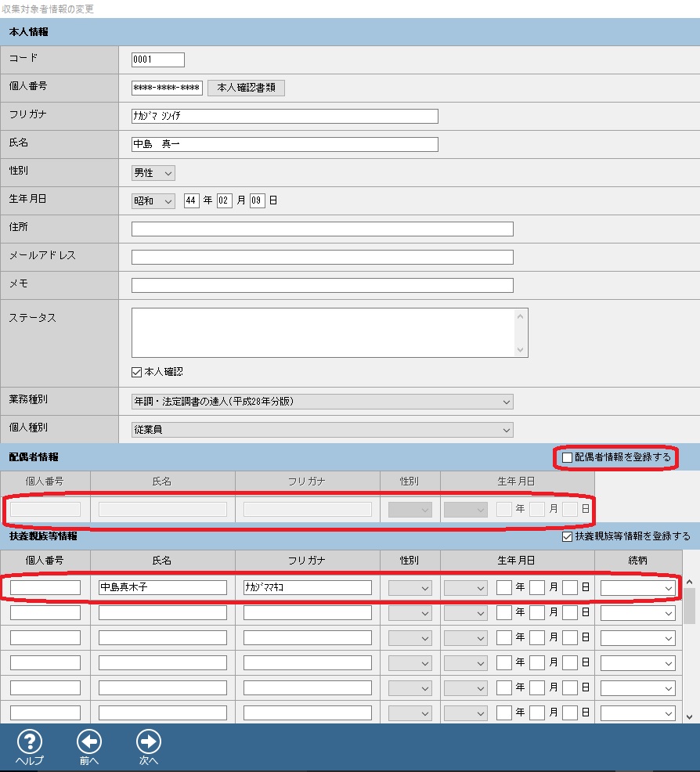Click the 氏名 field containing 中島 真一

(284, 144)
